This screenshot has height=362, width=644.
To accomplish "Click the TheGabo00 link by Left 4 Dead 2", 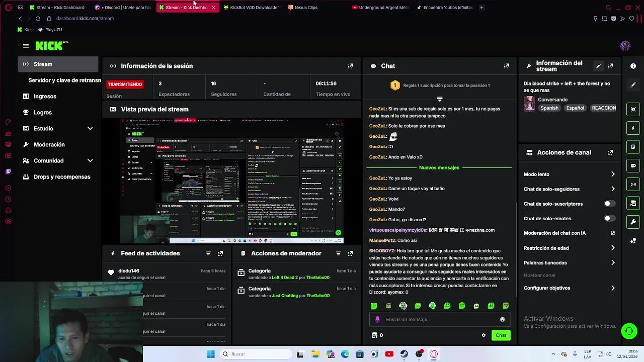I will click(x=318, y=278).
